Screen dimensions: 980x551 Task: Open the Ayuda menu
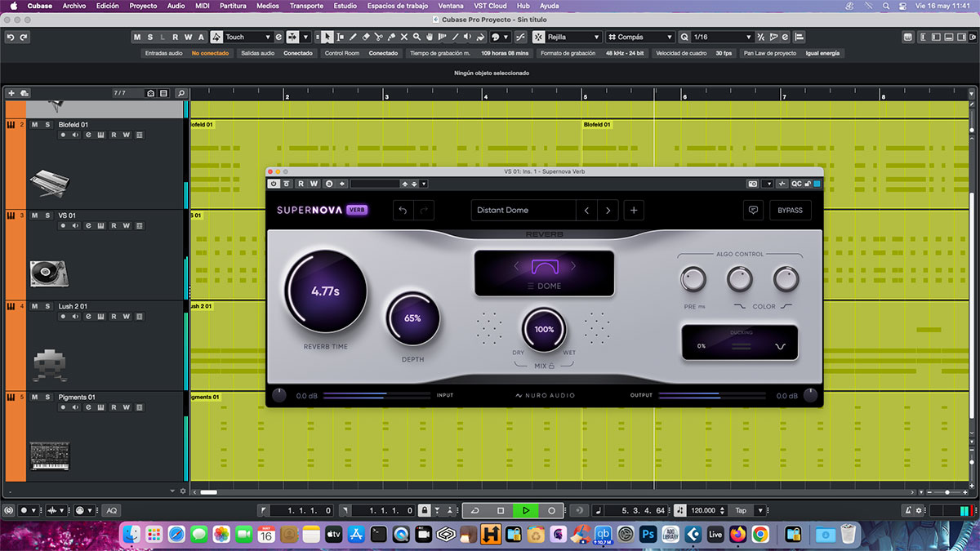tap(549, 6)
